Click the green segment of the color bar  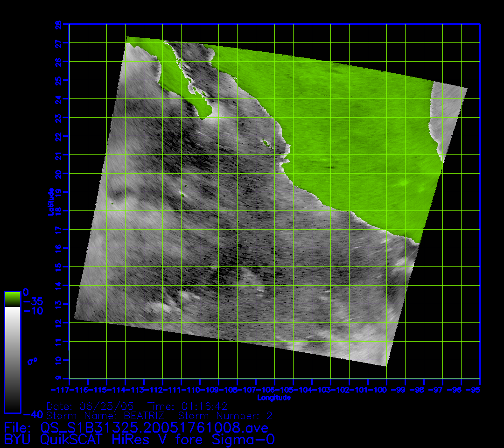12,299
